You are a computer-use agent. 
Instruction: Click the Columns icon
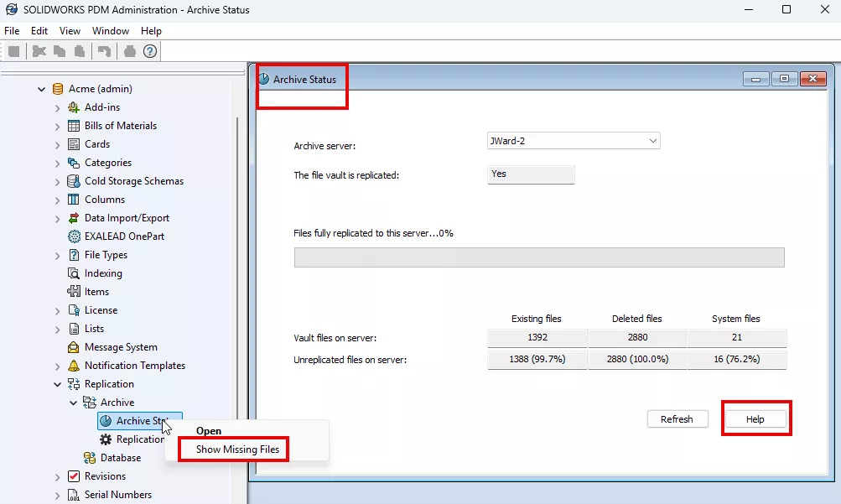tap(74, 200)
